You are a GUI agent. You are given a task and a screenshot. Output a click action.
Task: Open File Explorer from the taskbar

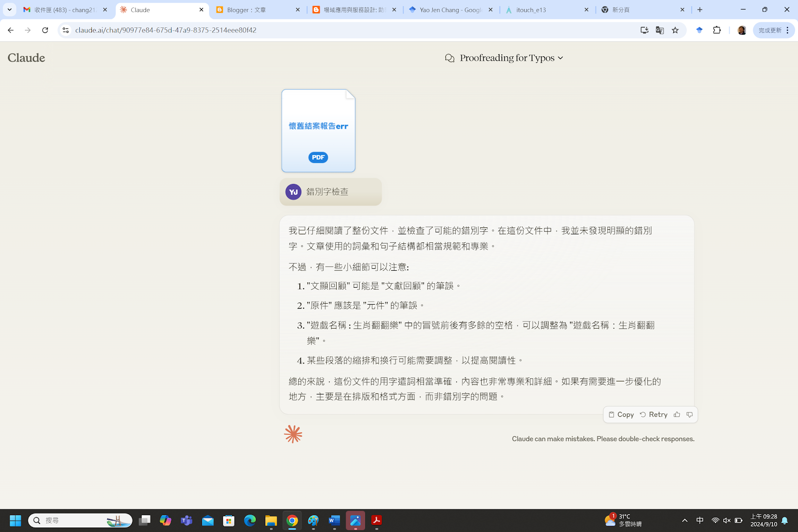pyautogui.click(x=271, y=521)
